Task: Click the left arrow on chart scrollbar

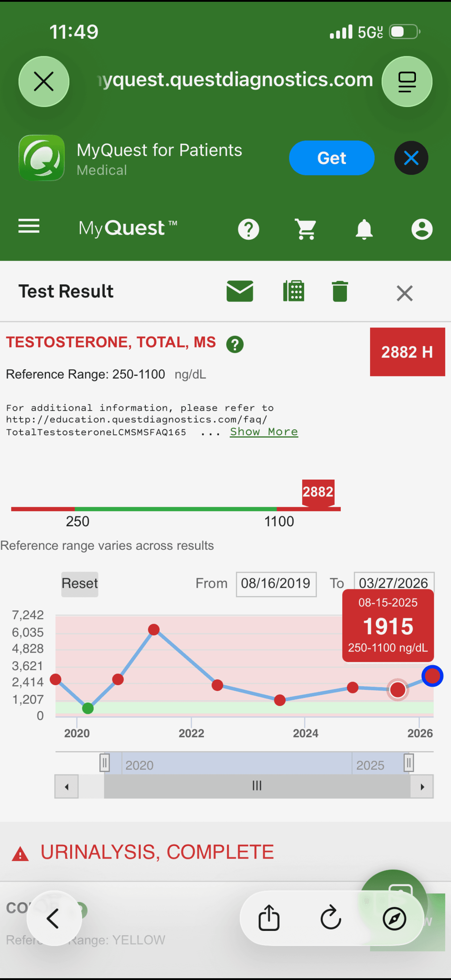Action: pos(67,786)
